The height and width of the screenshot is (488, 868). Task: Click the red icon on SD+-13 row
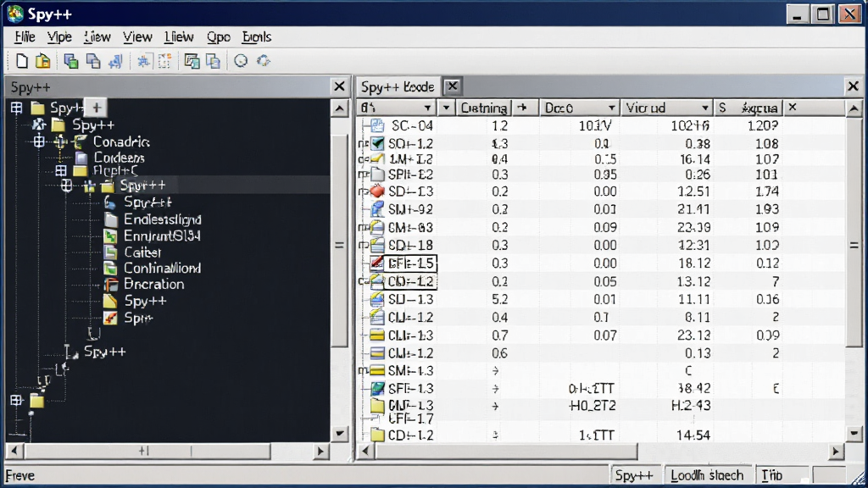click(x=377, y=191)
